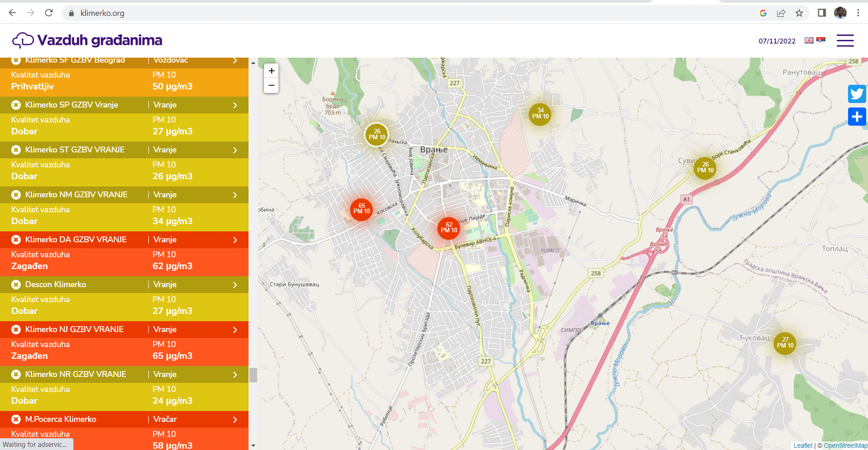
Task: Click the Prihvatljiv air quality label
Action: (32, 87)
